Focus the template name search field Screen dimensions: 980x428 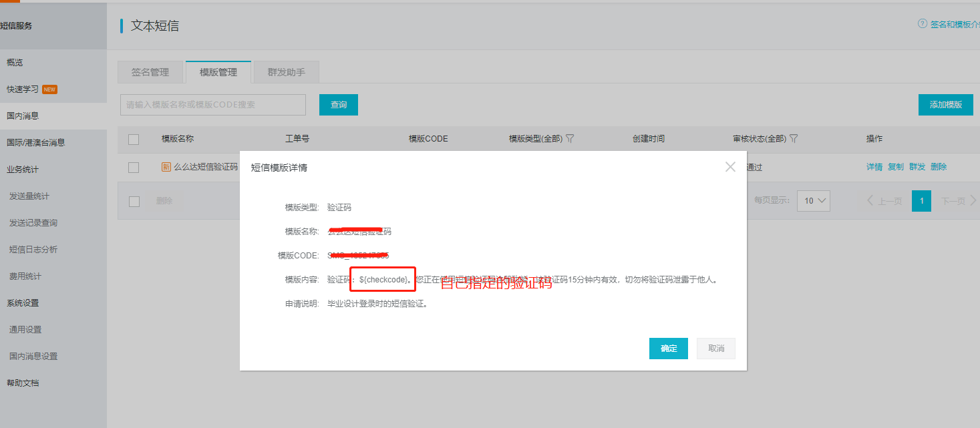213,105
